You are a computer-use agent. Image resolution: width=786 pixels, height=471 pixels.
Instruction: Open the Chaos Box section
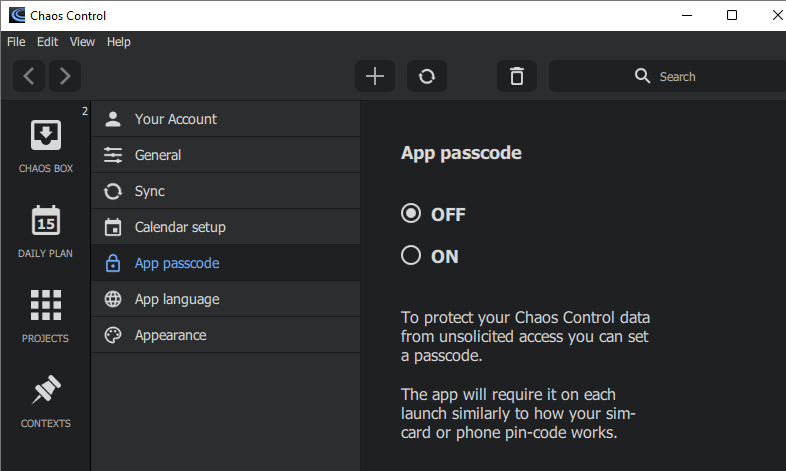46,146
